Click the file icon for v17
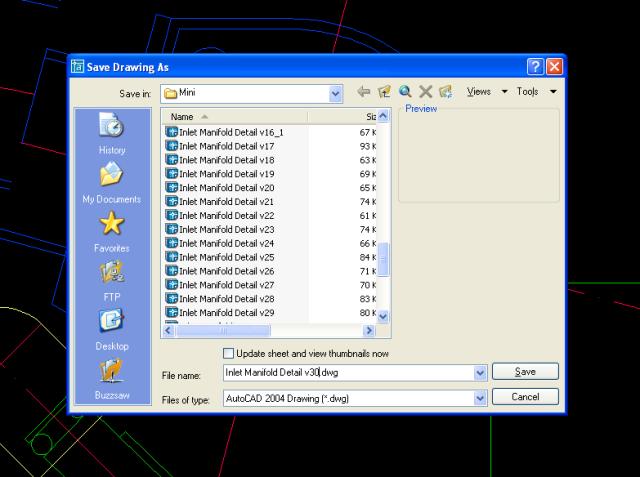The height and width of the screenshot is (477, 640). (172, 146)
